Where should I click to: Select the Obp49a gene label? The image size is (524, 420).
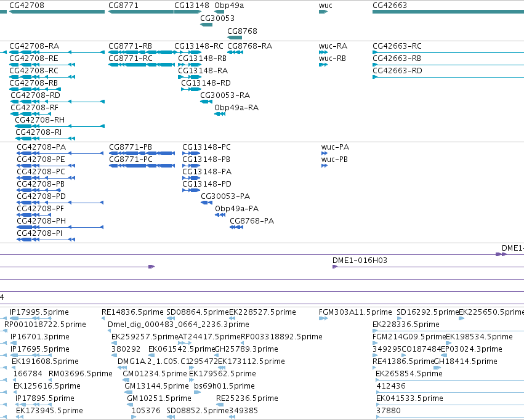[x=229, y=6]
